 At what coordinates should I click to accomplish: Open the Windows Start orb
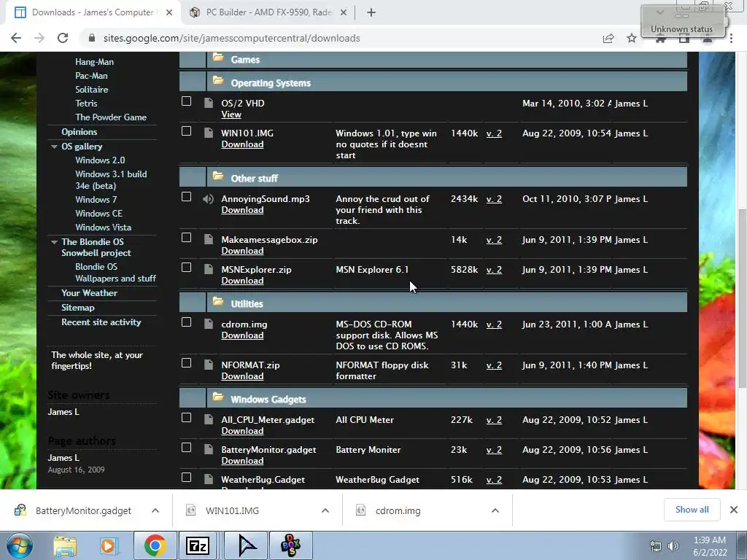(x=19, y=545)
